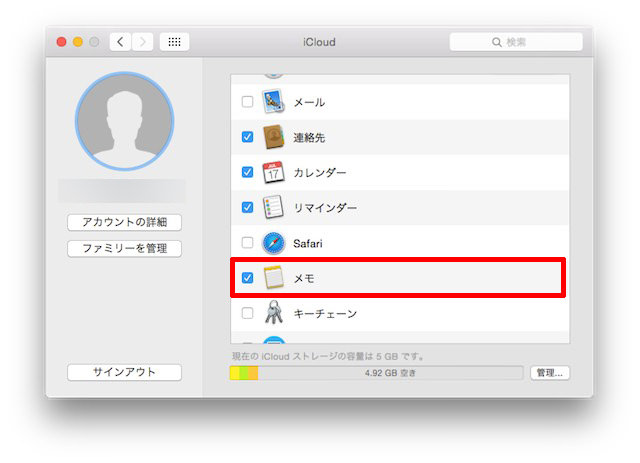Uncheck the メモ checkbox
Screen dimensions: 640x463
tap(247, 278)
